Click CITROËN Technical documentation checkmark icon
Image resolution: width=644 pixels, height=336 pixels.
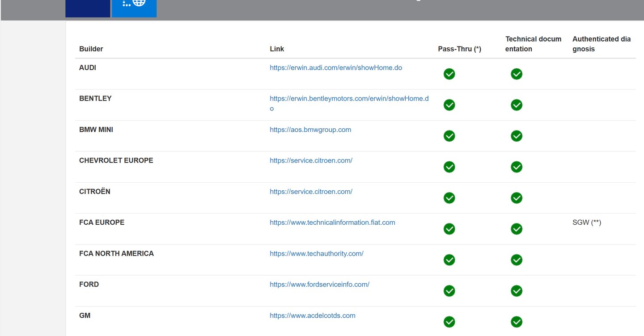click(517, 198)
